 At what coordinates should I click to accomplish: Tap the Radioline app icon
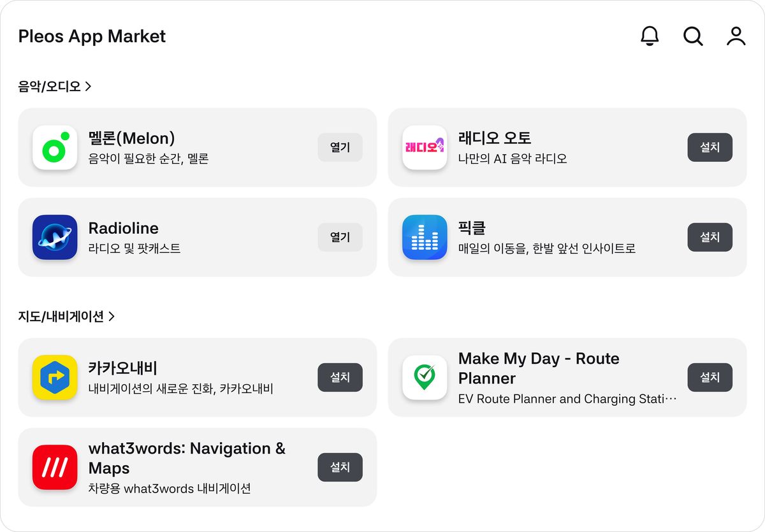coord(55,237)
